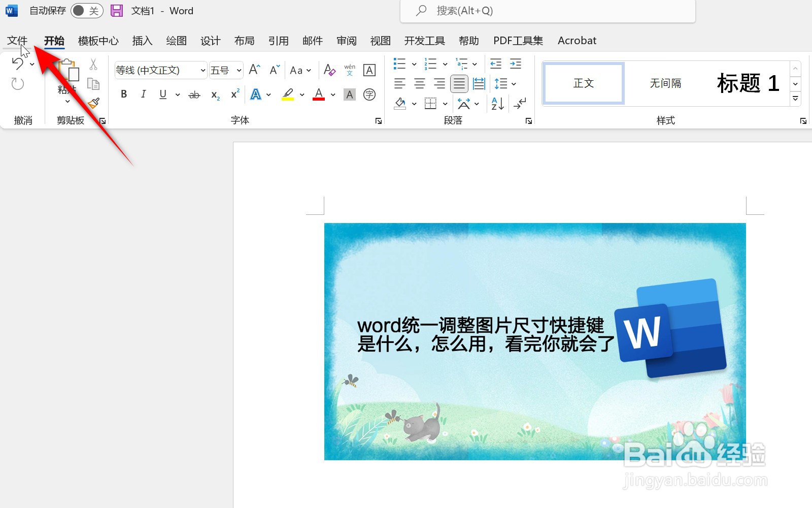Screen dimensions: 812x508
Task: Click the borders icon
Action: tap(430, 104)
